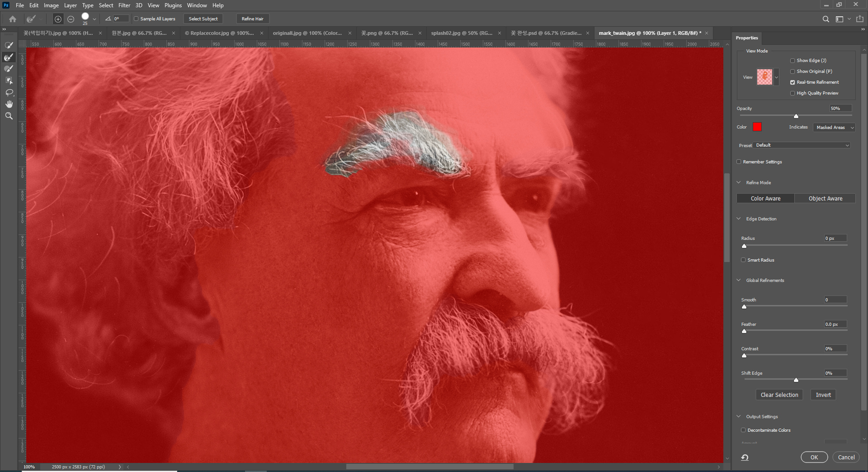Image resolution: width=868 pixels, height=472 pixels.
Task: Open the View mode thumbnail dropdown
Action: (776, 77)
